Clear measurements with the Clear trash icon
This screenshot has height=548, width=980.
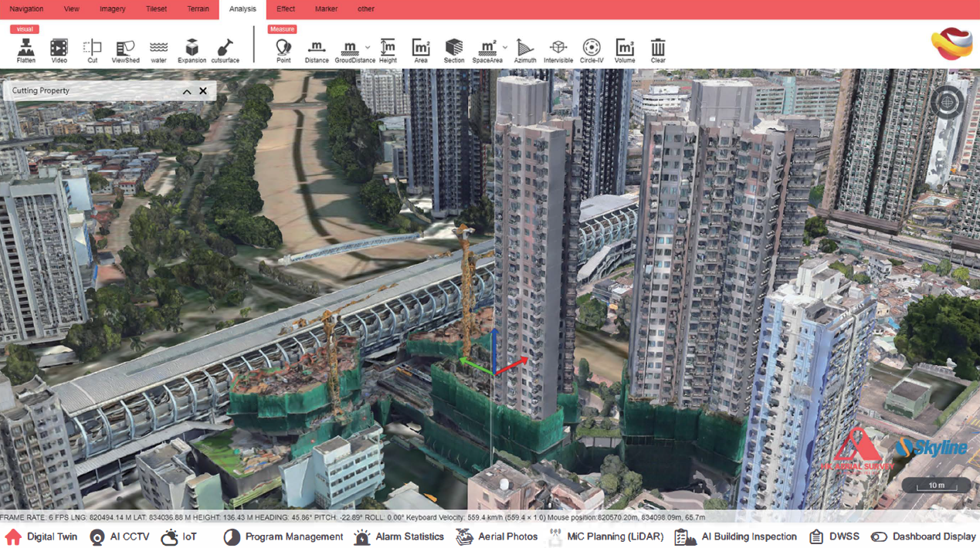coord(657,49)
